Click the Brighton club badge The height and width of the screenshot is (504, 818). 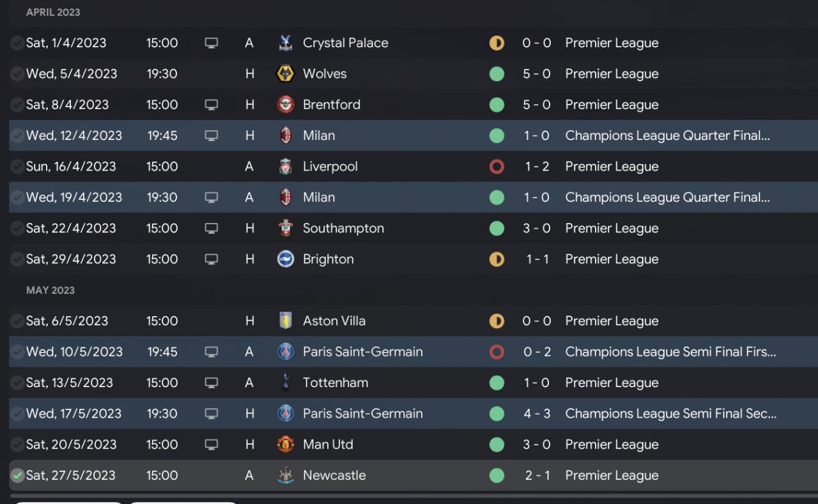pos(285,259)
